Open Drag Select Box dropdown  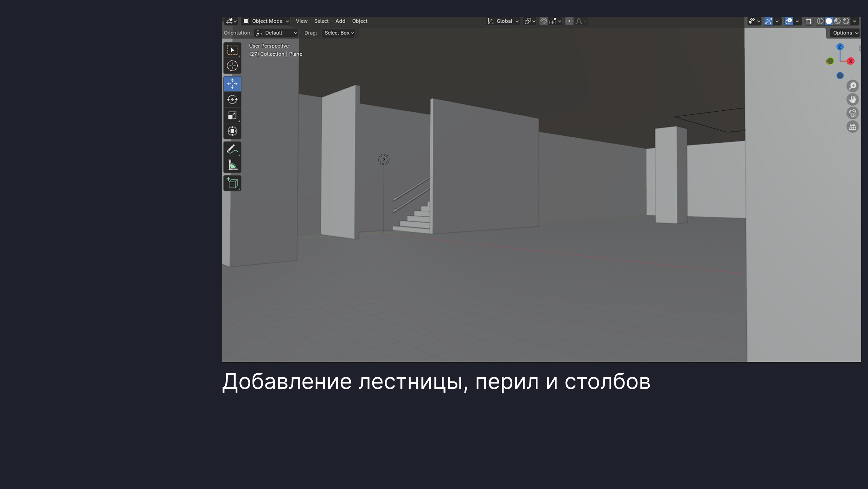tap(339, 33)
